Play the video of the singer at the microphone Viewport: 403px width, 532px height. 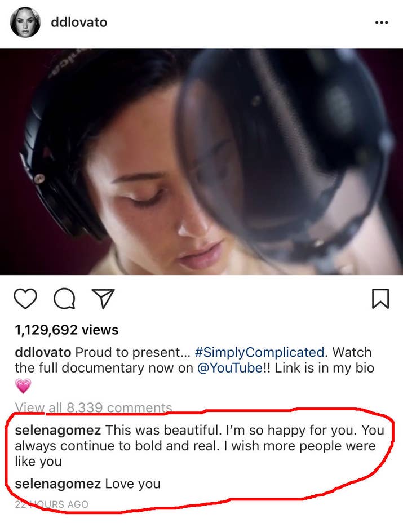(x=201, y=162)
